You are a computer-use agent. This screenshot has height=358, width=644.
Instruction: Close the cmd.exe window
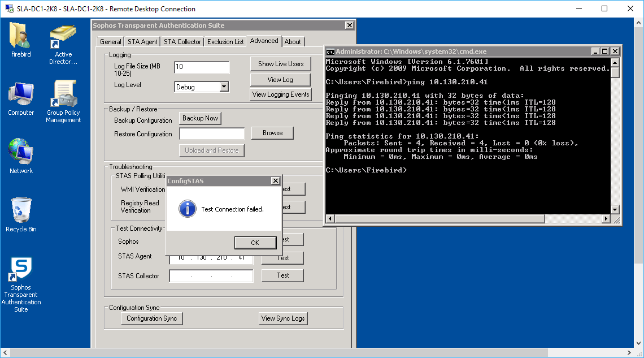615,51
